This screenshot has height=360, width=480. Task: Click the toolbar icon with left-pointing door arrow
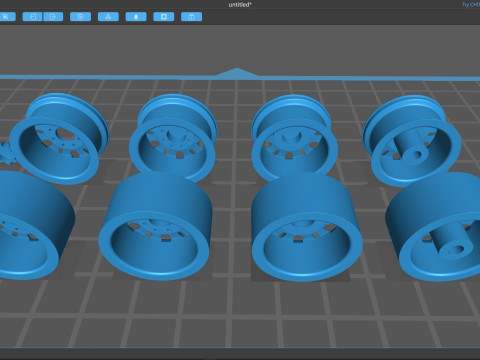(x=32, y=17)
